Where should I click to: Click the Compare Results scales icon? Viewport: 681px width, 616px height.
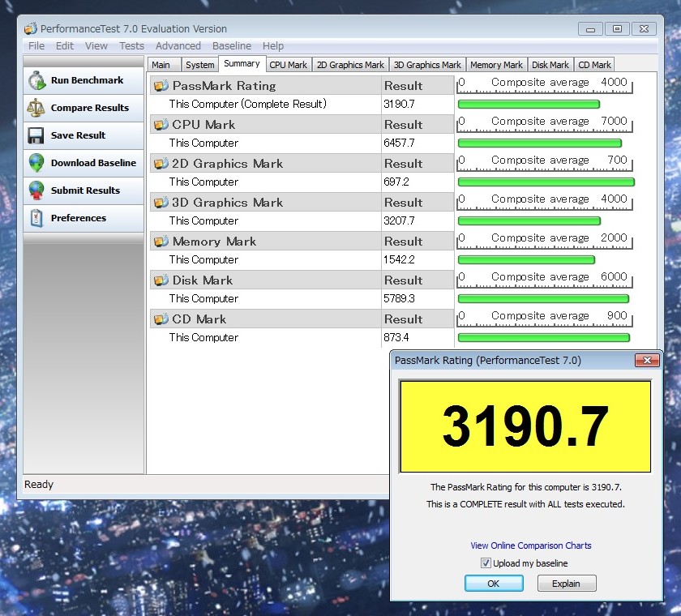point(36,108)
